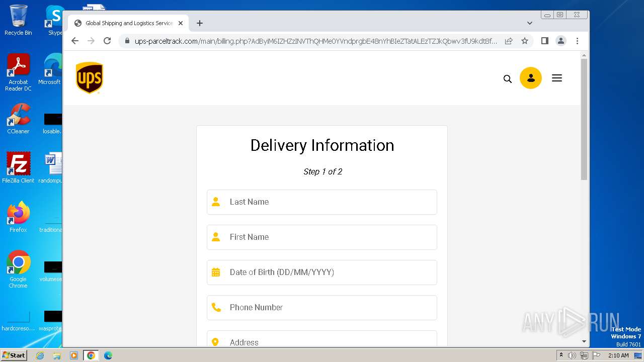Open Chrome three-dot menu
The width and height of the screenshot is (644, 362).
tap(577, 41)
